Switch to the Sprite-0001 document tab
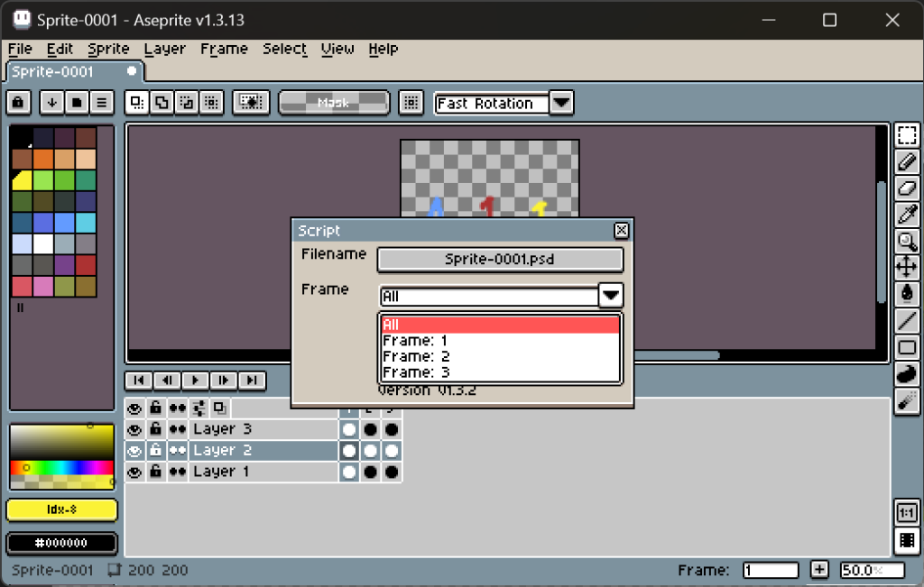The height and width of the screenshot is (587, 924). tap(74, 72)
